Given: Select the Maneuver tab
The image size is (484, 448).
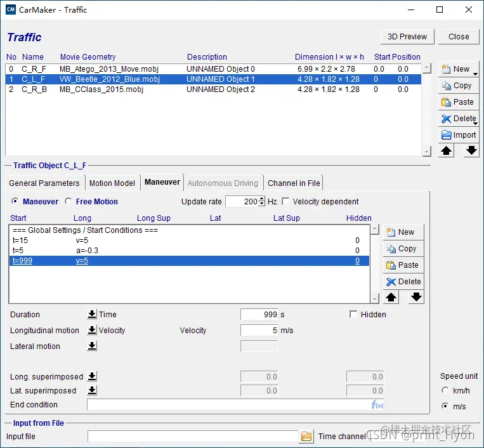Looking at the screenshot, I should tap(162, 182).
